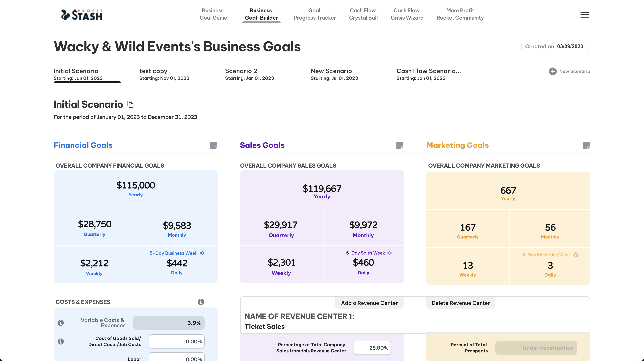Click Add a Revenue Center button
Viewport: 644px width, 361px height.
click(x=369, y=303)
